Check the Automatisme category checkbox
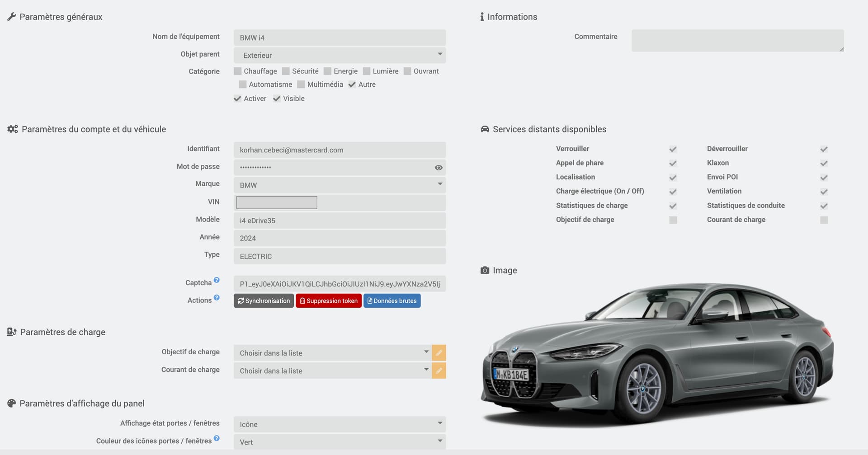Screen dimensions: 868x455 [243, 84]
